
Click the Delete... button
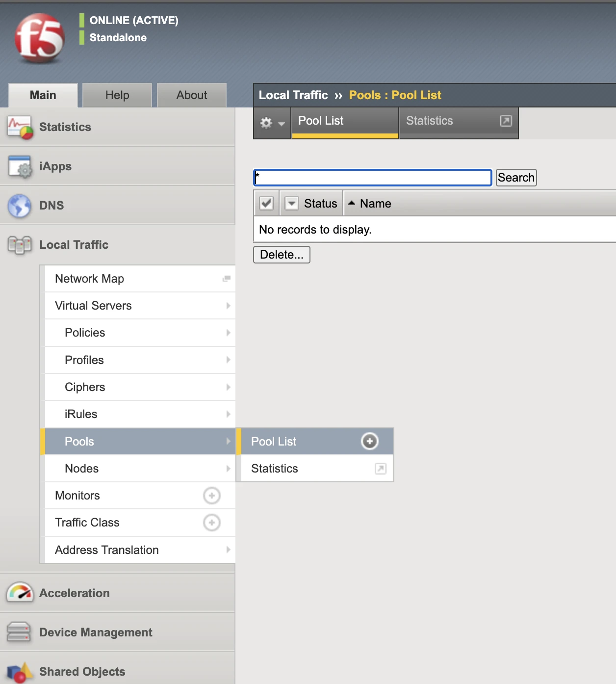coord(282,255)
